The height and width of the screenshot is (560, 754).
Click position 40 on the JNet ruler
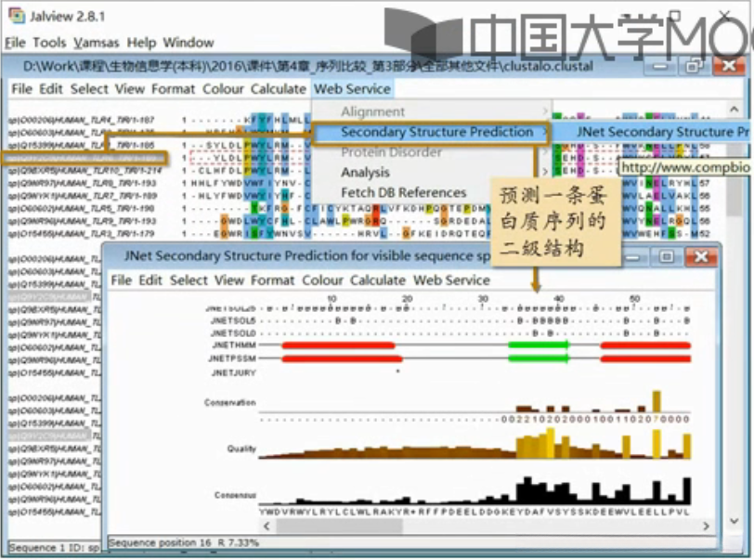[558, 299]
